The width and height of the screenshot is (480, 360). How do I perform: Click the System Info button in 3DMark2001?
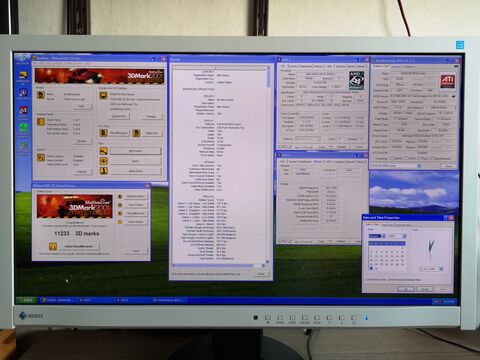tap(119, 116)
